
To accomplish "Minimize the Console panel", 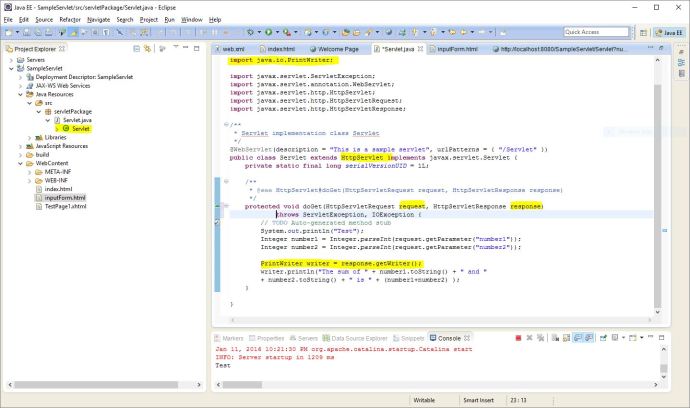I will [651, 337].
